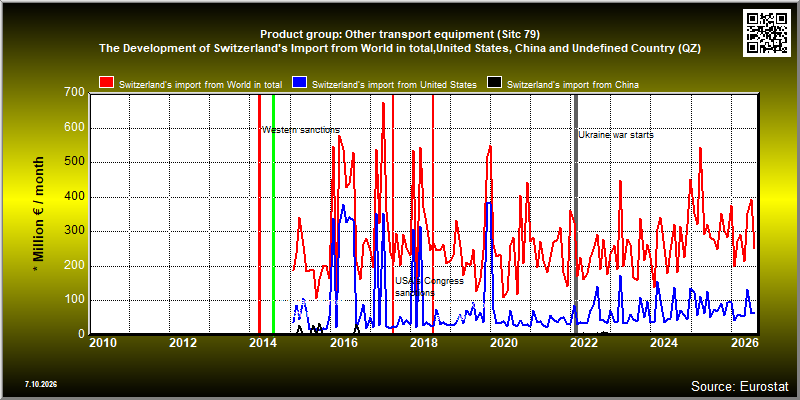Click the gray Ukraine war vertical marker

(576, 214)
